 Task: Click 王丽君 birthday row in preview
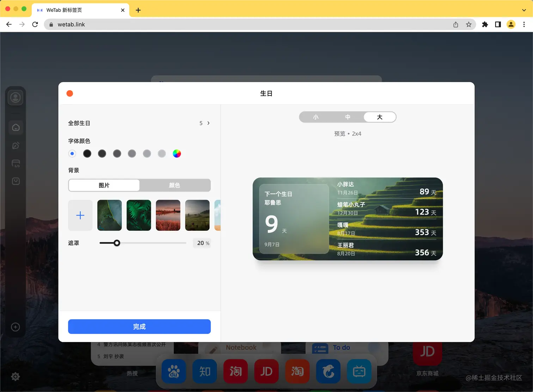point(387,249)
